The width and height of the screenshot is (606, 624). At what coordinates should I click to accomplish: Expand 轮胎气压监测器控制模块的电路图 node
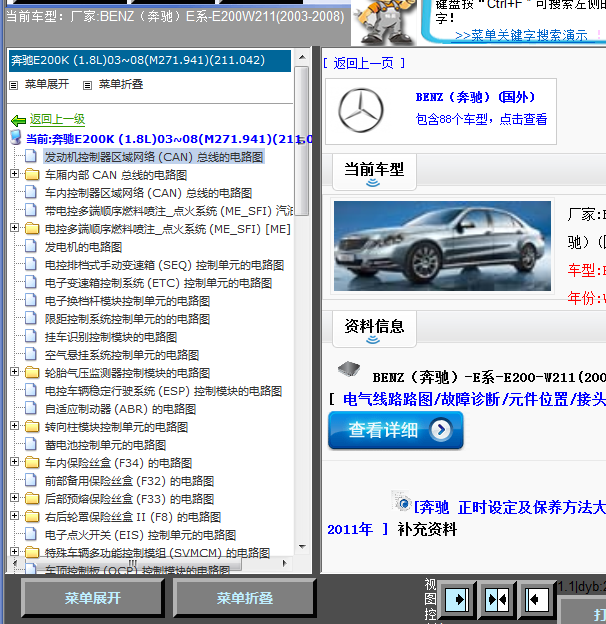click(x=14, y=372)
